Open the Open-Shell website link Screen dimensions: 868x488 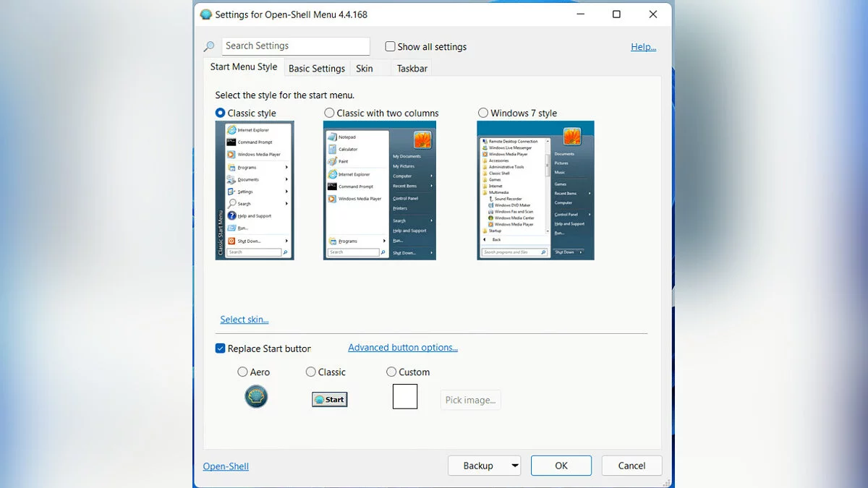click(x=226, y=466)
